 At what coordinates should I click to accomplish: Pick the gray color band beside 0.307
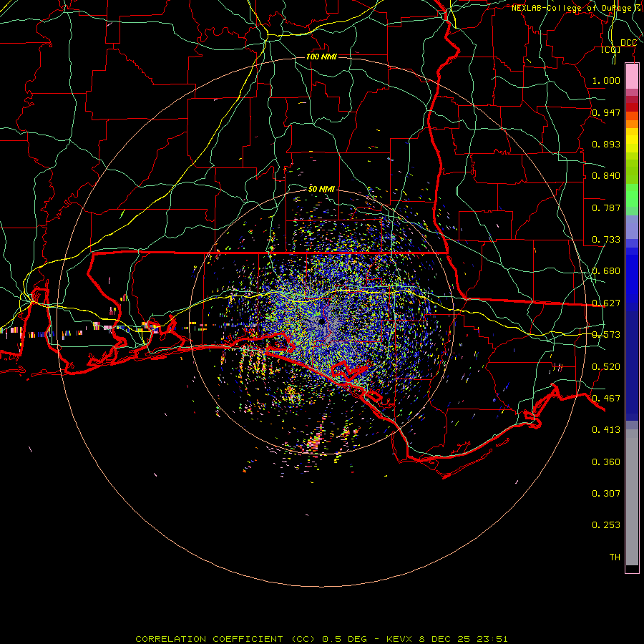click(632, 497)
